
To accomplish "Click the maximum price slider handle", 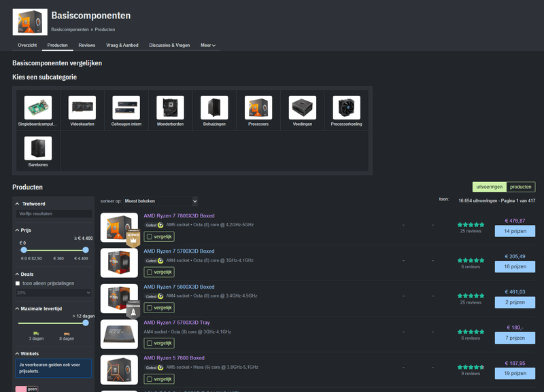I will [x=86, y=250].
